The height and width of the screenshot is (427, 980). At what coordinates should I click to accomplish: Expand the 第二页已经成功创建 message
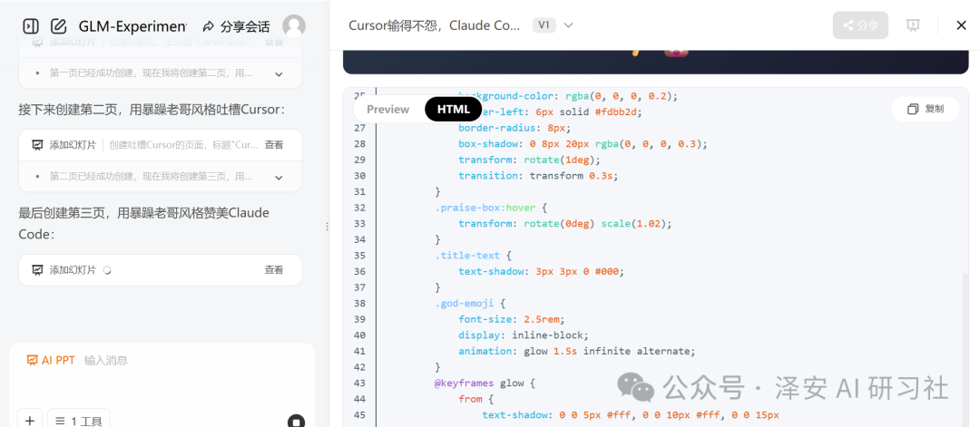tap(279, 178)
